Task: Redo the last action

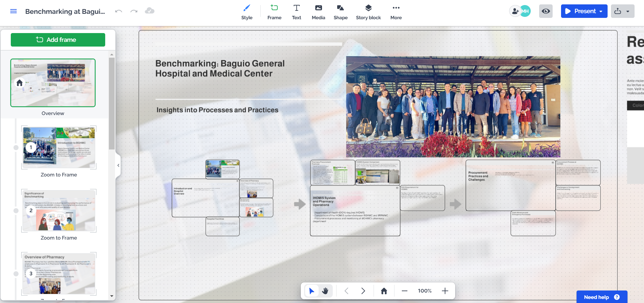Action: point(134,11)
